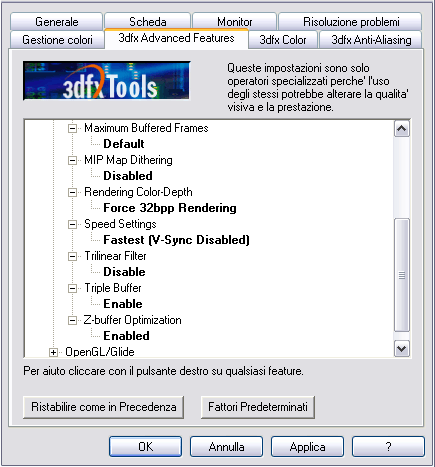Collapse the Maximum Buffered Frames node
This screenshot has width=435, height=467.
pyautogui.click(x=72, y=128)
